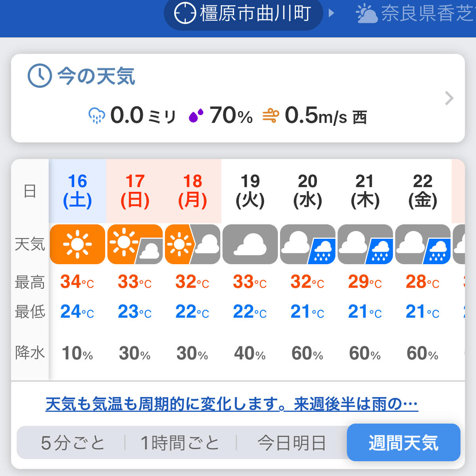The height and width of the screenshot is (476, 476).
Task: Tap the rainfall cloud icon showing 0.0ミリ
Action: point(96,115)
